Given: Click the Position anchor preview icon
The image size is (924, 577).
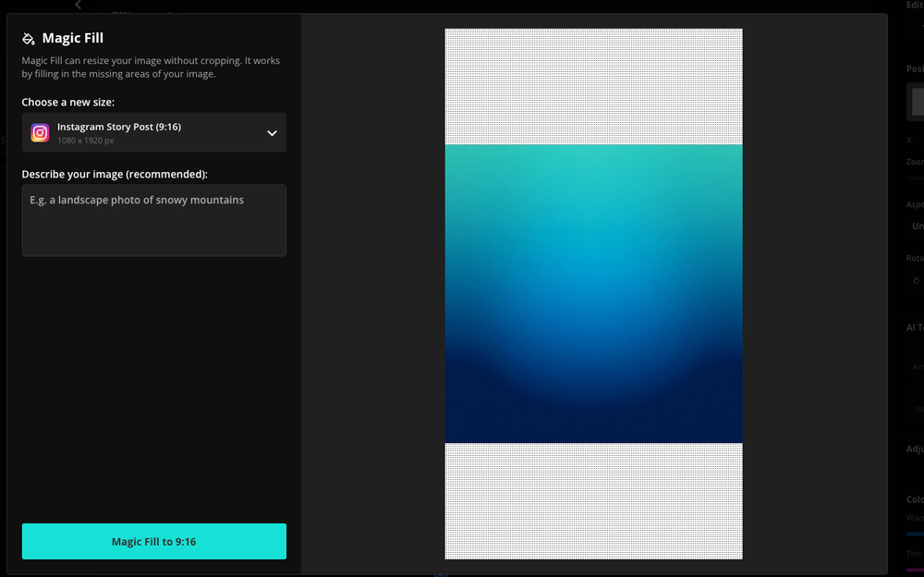Looking at the screenshot, I should [x=916, y=101].
